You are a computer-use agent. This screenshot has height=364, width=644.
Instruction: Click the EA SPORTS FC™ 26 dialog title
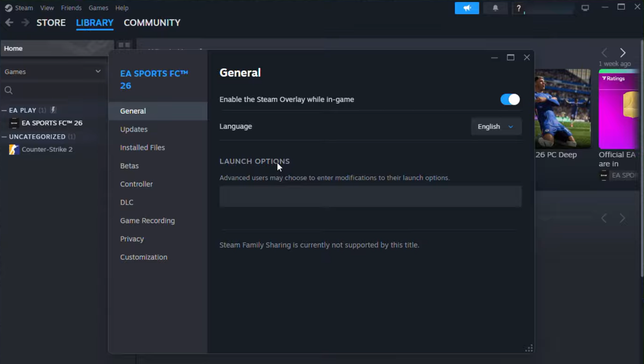154,79
